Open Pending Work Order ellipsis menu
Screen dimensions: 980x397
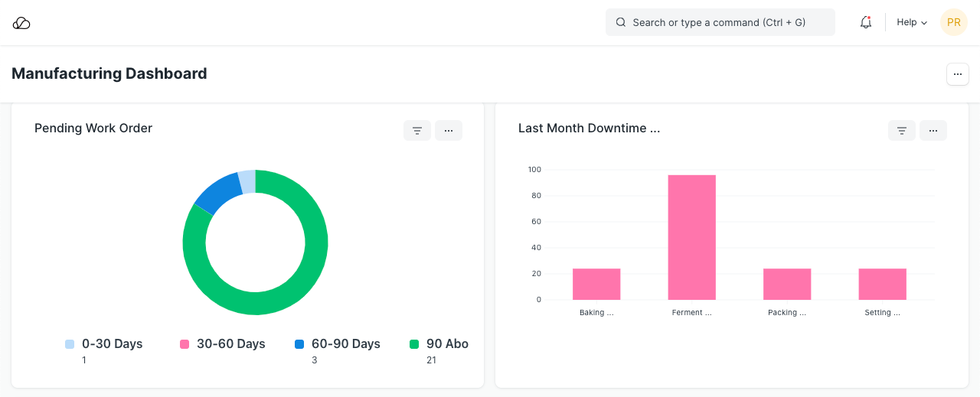click(449, 131)
